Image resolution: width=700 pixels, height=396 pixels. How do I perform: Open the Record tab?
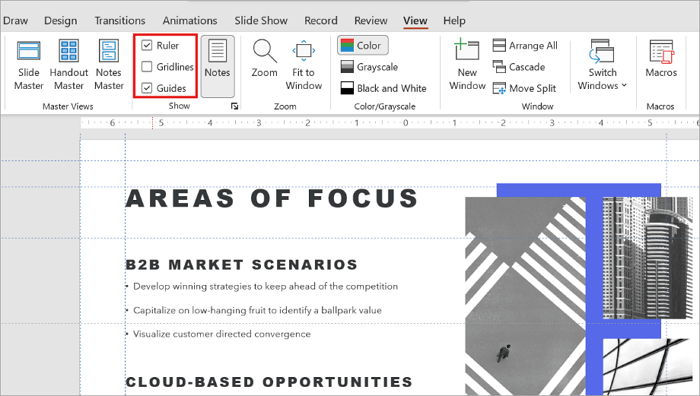point(321,21)
